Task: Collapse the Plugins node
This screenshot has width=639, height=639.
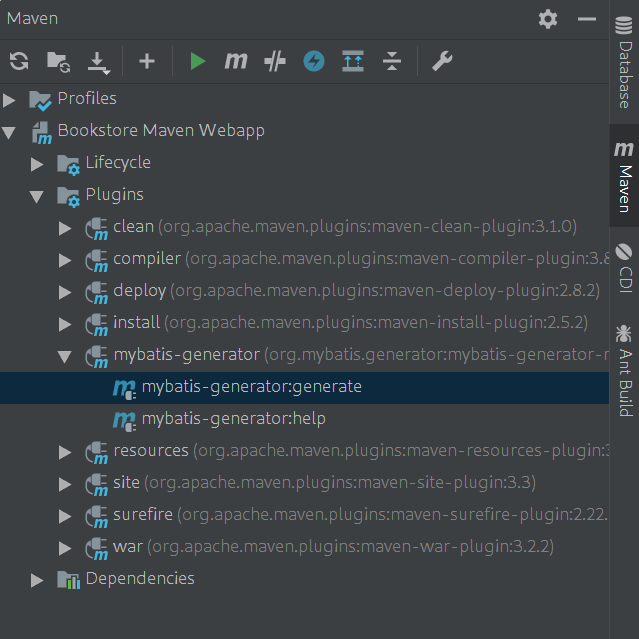Action: coord(37,196)
